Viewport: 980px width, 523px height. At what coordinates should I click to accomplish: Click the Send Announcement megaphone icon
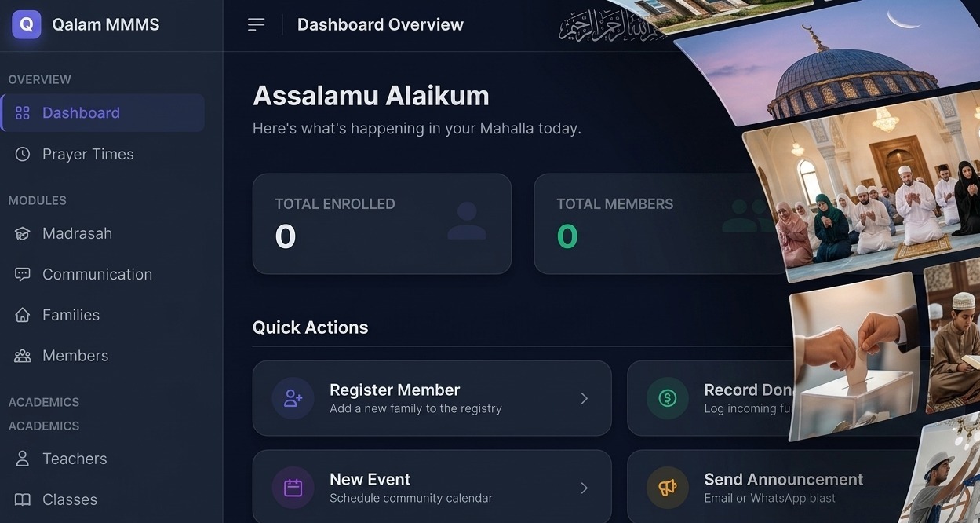point(667,488)
